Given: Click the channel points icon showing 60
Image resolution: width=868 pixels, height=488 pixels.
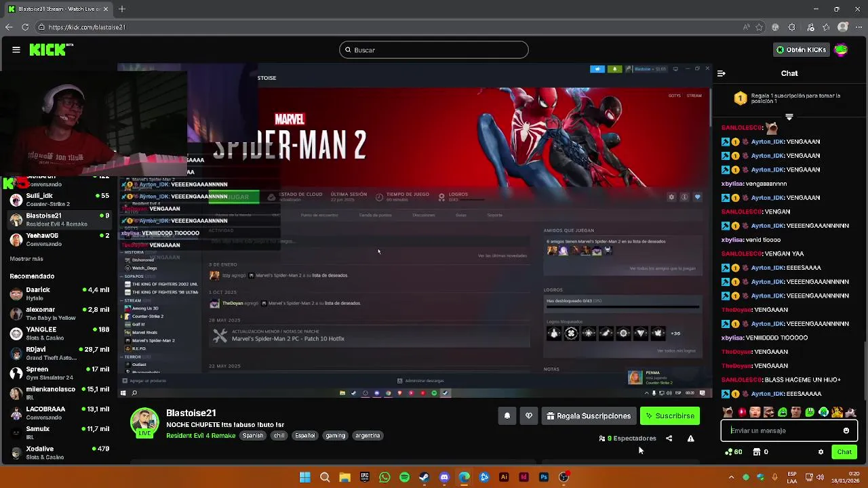Looking at the screenshot, I should (733, 451).
